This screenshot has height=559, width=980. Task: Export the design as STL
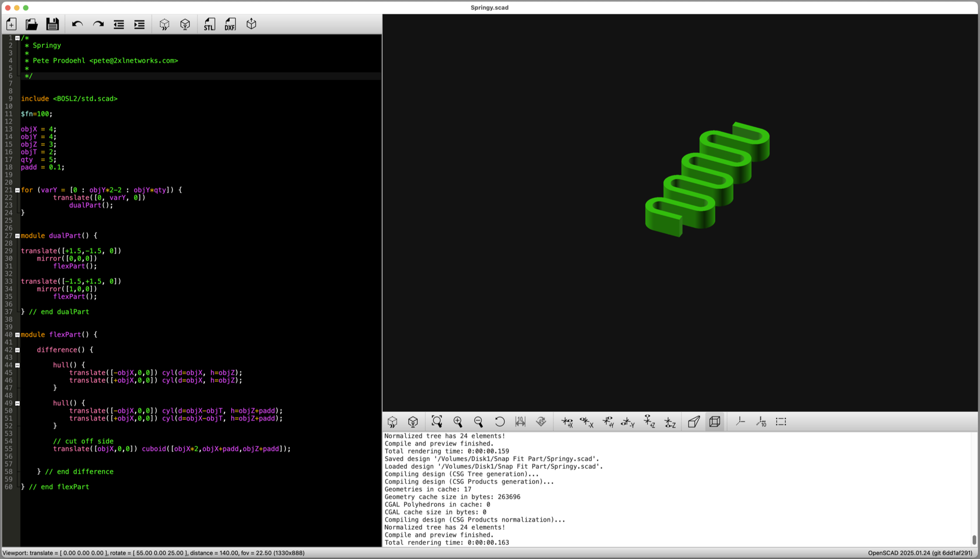click(x=210, y=24)
